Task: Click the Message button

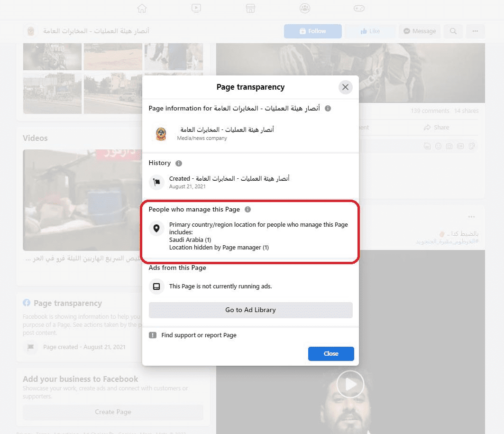Action: pyautogui.click(x=420, y=31)
